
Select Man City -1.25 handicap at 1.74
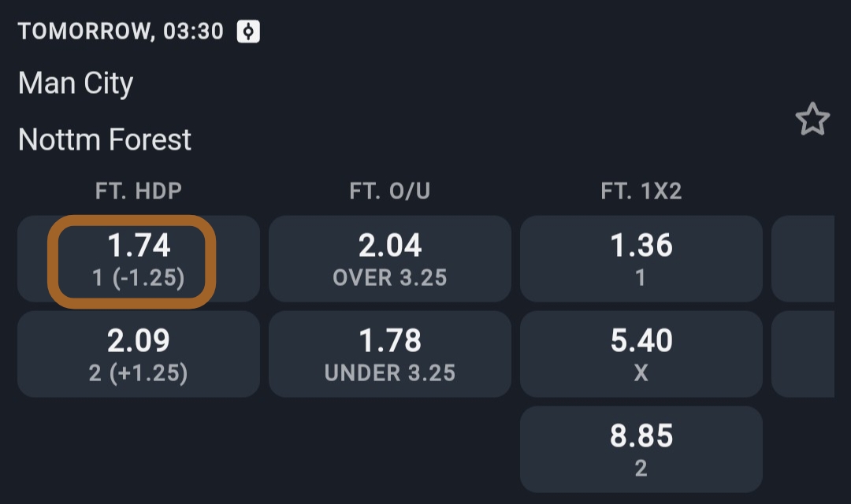click(x=139, y=259)
